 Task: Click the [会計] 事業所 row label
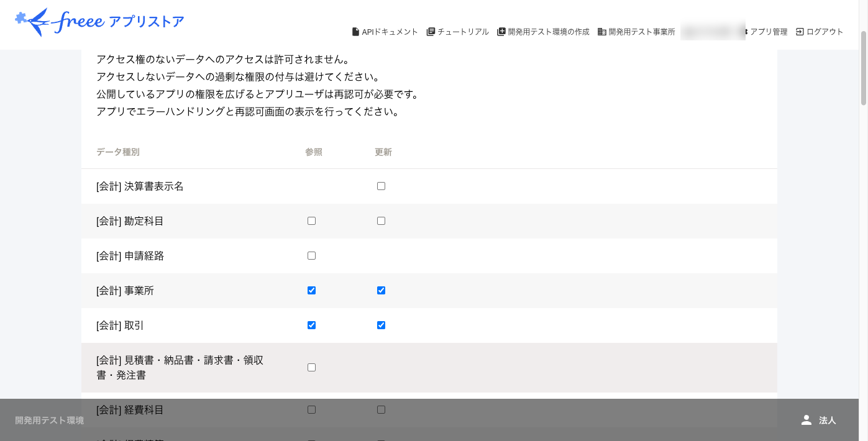pyautogui.click(x=125, y=291)
